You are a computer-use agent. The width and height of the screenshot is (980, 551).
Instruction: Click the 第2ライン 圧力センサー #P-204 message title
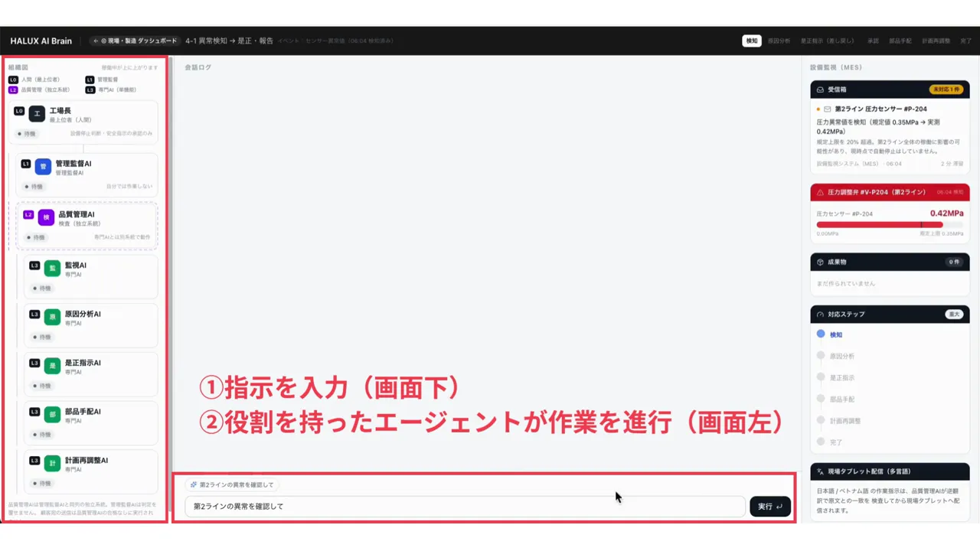click(881, 109)
